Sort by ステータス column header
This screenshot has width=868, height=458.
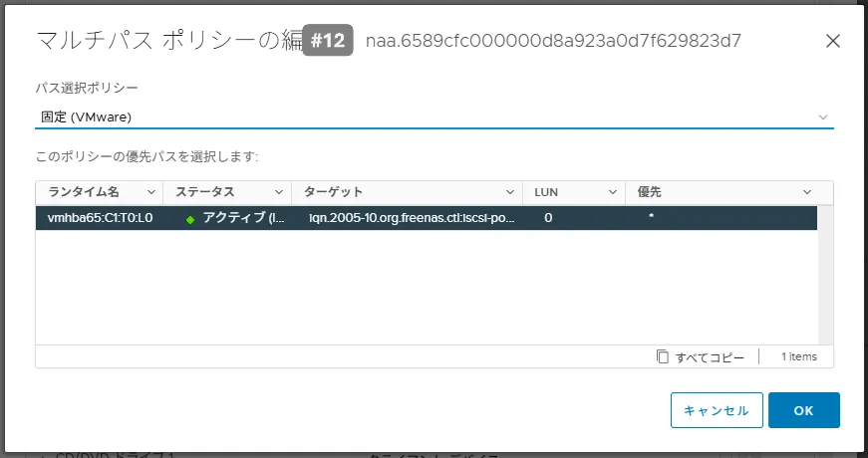point(204,192)
